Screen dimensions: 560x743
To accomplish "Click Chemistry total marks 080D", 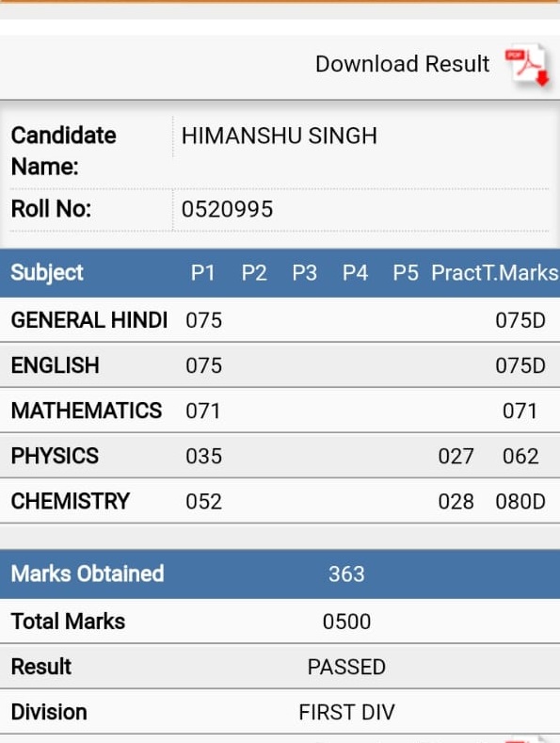I will pos(520,502).
